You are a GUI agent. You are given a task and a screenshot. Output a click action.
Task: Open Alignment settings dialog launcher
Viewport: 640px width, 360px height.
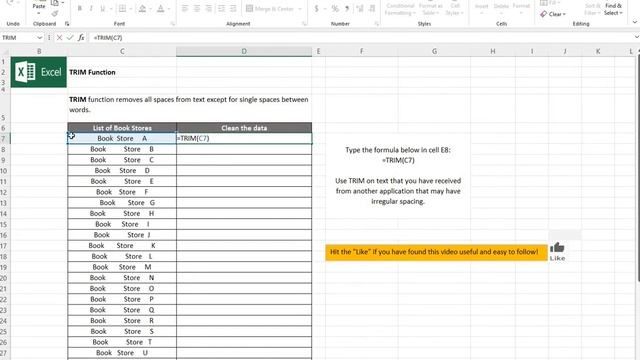(x=304, y=24)
